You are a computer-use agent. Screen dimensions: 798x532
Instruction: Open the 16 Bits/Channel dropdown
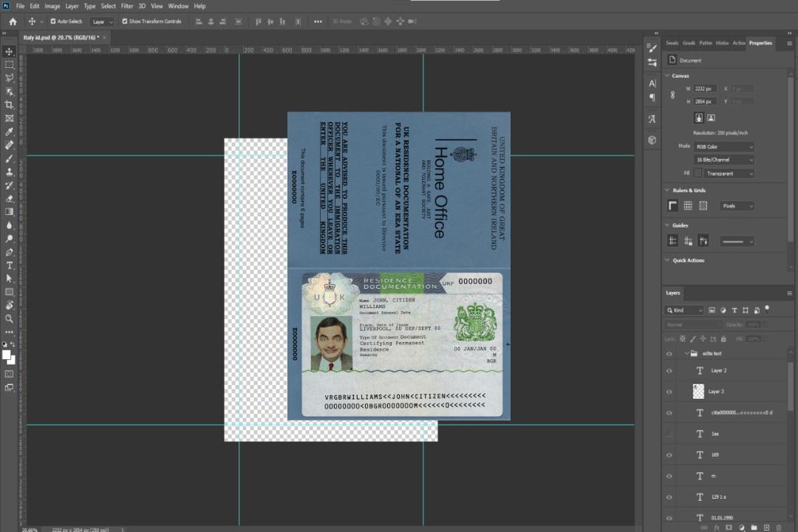(x=724, y=160)
